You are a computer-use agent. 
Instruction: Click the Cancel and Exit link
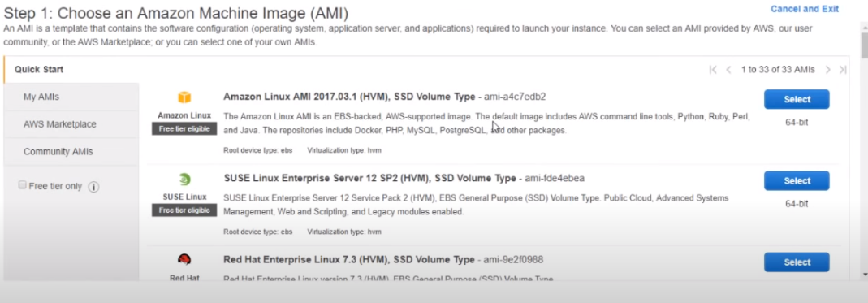coord(805,9)
